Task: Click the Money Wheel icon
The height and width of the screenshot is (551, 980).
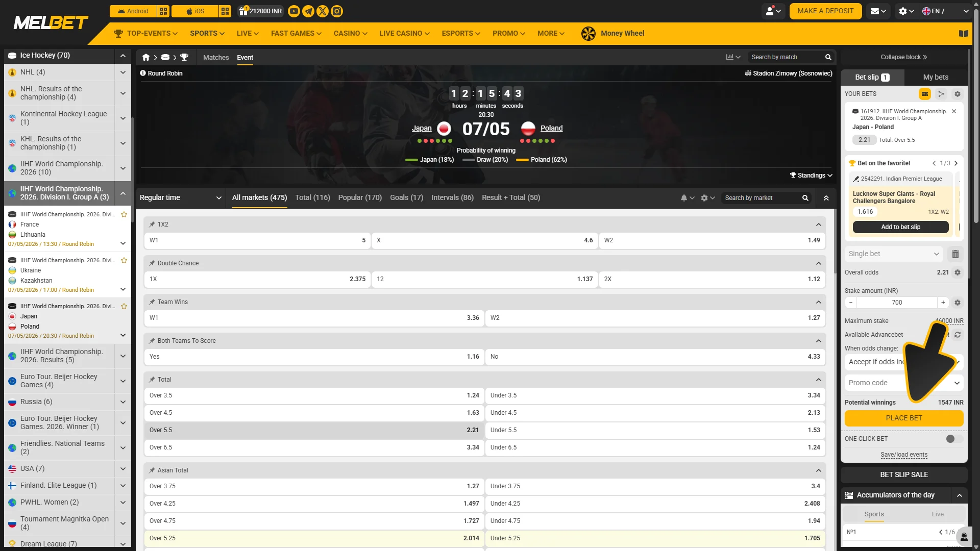Action: [x=588, y=34]
